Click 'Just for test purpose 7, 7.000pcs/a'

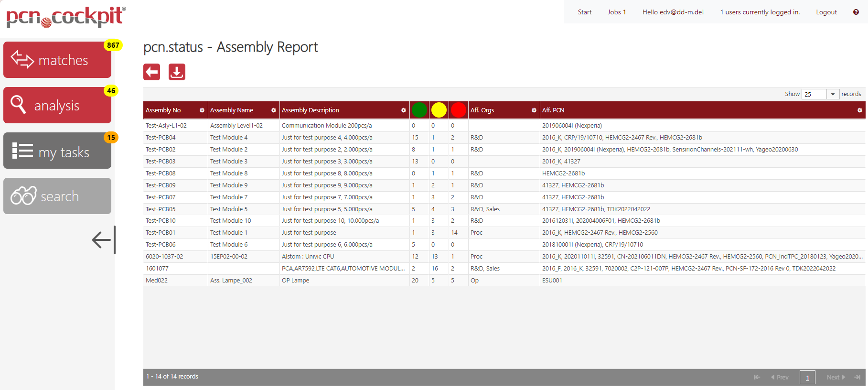coord(327,197)
